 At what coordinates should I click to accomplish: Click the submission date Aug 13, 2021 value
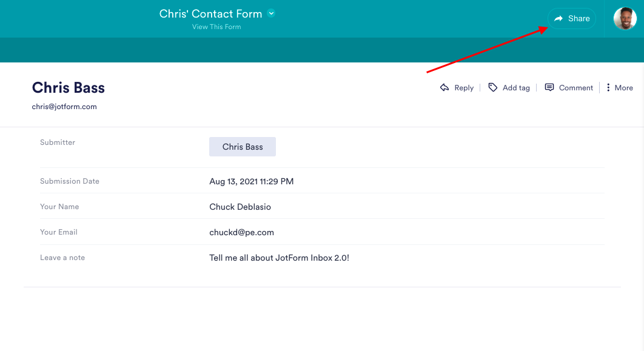coord(251,181)
